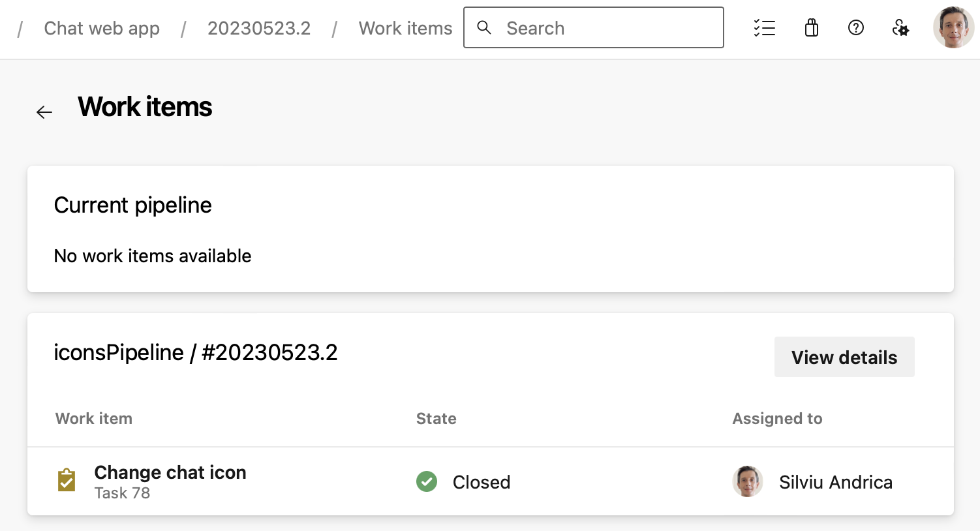
Task: Click the back arrow beside Work items
Action: click(x=44, y=112)
